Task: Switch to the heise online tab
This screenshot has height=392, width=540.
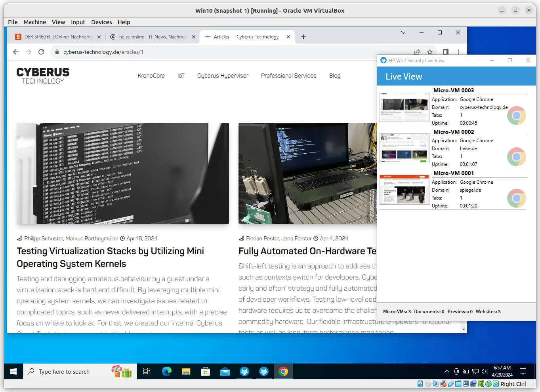Action: (150, 36)
